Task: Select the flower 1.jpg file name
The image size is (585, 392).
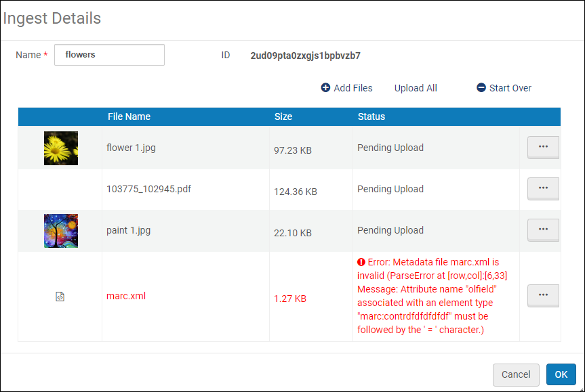Action: [131, 147]
